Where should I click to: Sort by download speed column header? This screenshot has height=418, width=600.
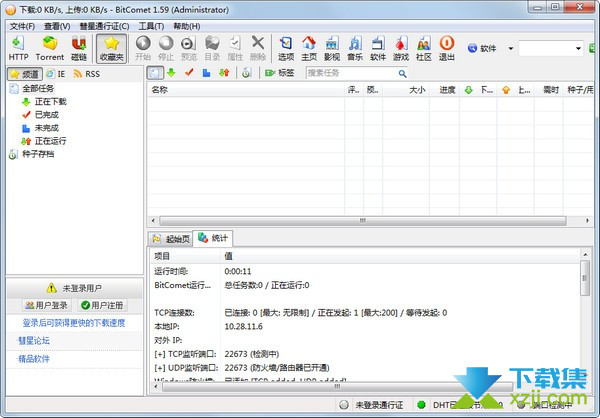tap(478, 90)
